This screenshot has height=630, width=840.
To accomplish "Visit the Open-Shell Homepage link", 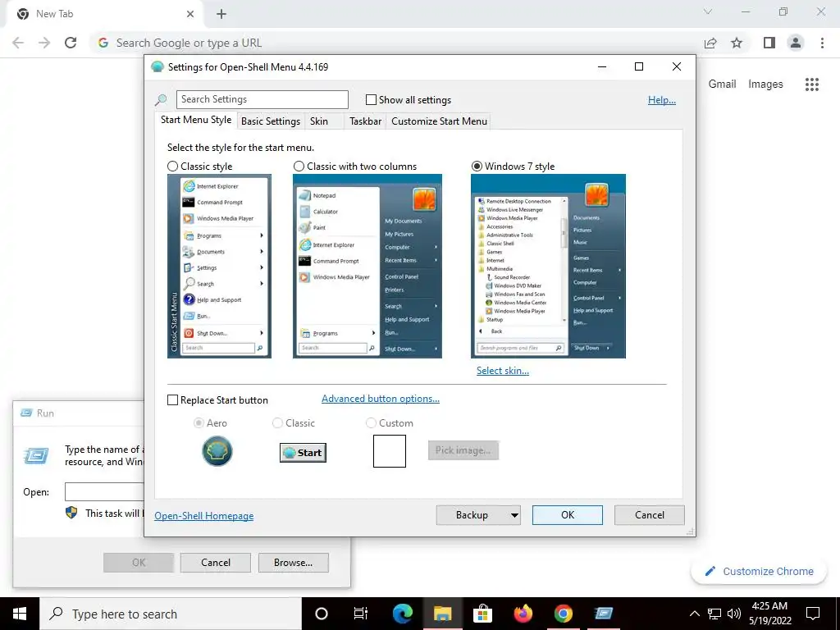I will pos(204,516).
